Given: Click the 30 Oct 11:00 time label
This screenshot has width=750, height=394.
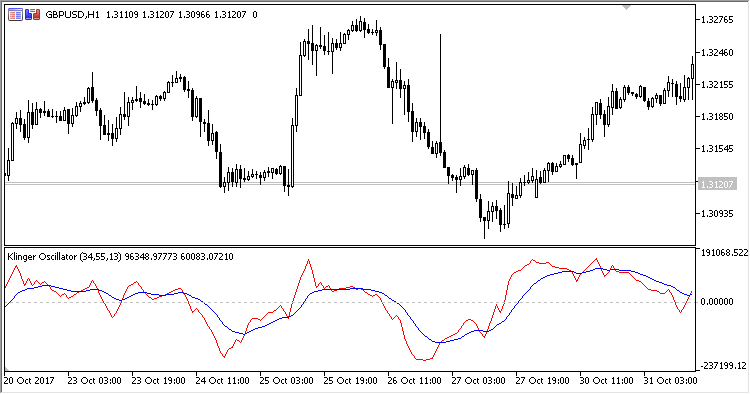Looking at the screenshot, I should [607, 381].
